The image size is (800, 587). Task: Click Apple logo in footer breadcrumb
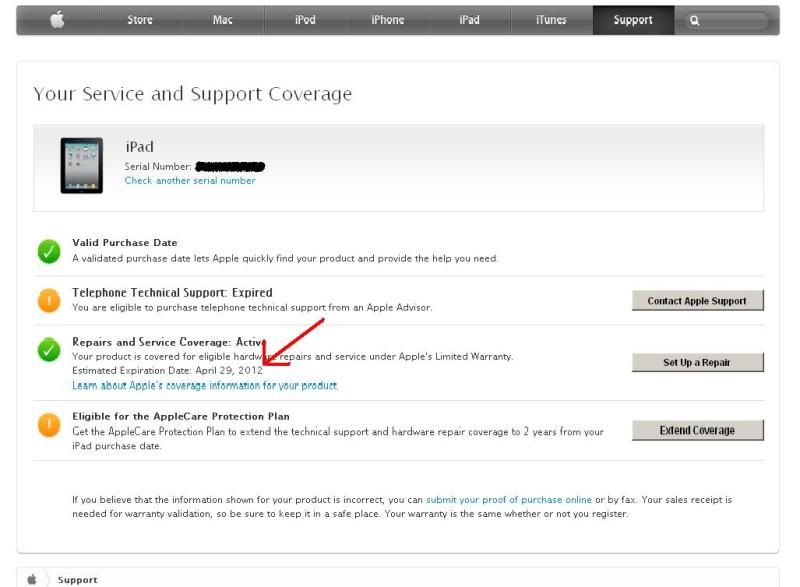(32, 579)
